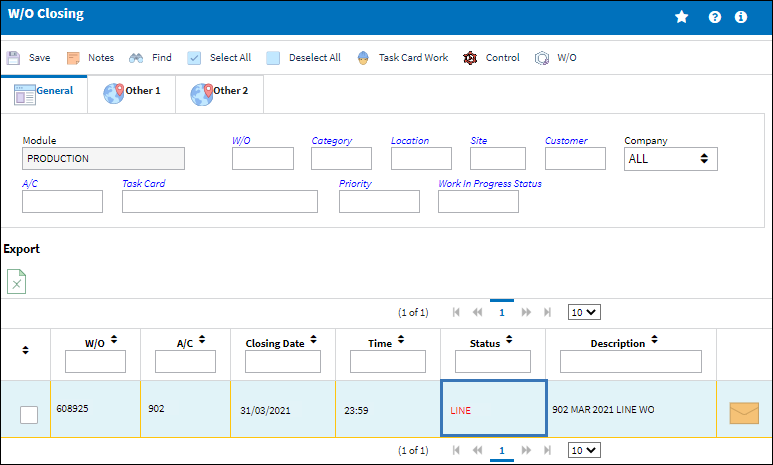Click the Status column filter box
This screenshot has height=465, width=773.
point(493,361)
